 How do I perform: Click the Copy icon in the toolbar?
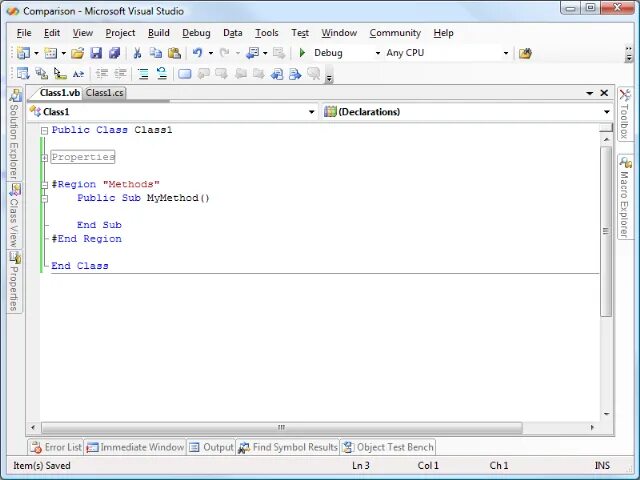point(156,53)
